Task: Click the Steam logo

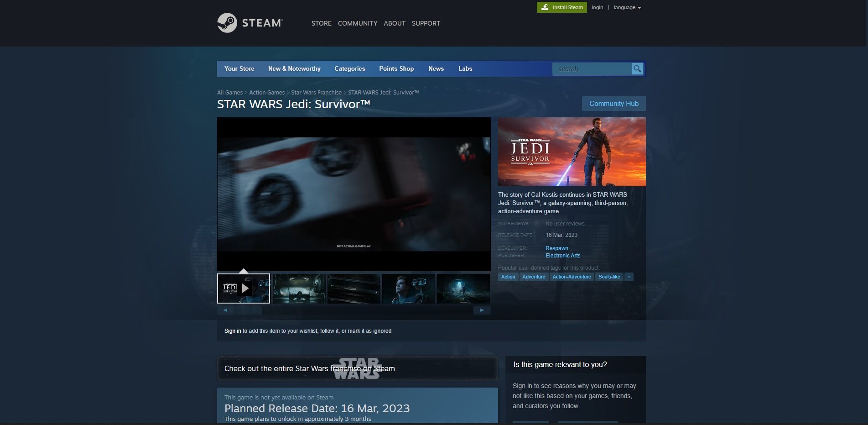Action: pos(250,23)
